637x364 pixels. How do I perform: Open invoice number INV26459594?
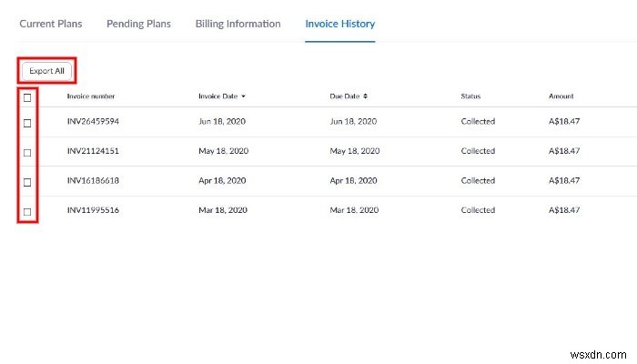coord(93,122)
